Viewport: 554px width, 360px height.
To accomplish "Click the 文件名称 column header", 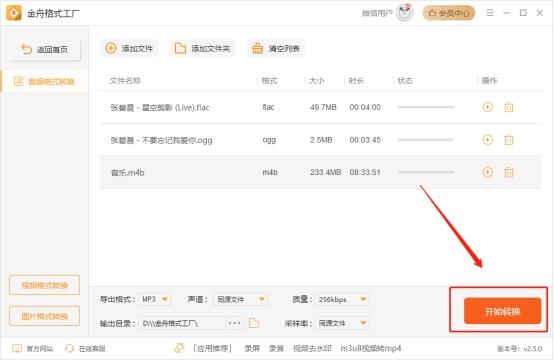I will tap(125, 81).
